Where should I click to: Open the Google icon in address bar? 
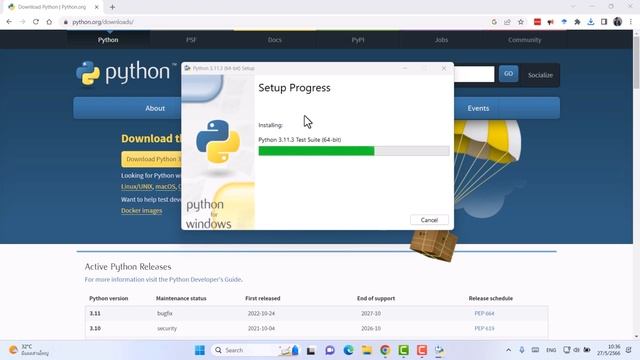(494, 22)
